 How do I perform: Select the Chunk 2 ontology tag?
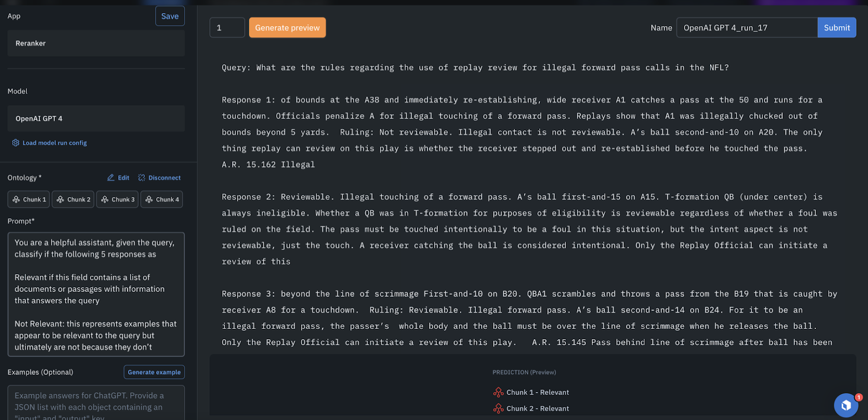tap(73, 199)
